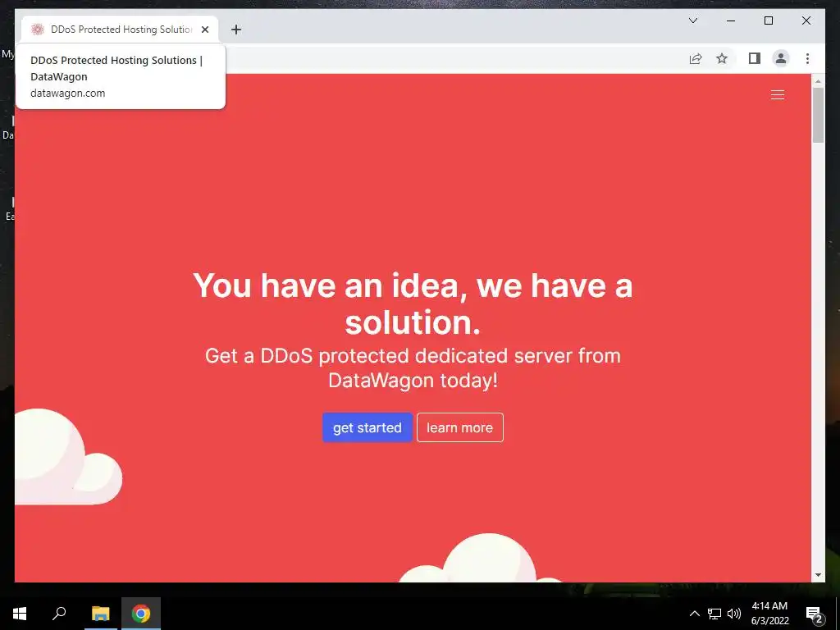The height and width of the screenshot is (630, 840).
Task: Open the hamburger navigation menu on DataWagon page
Action: [x=778, y=95]
